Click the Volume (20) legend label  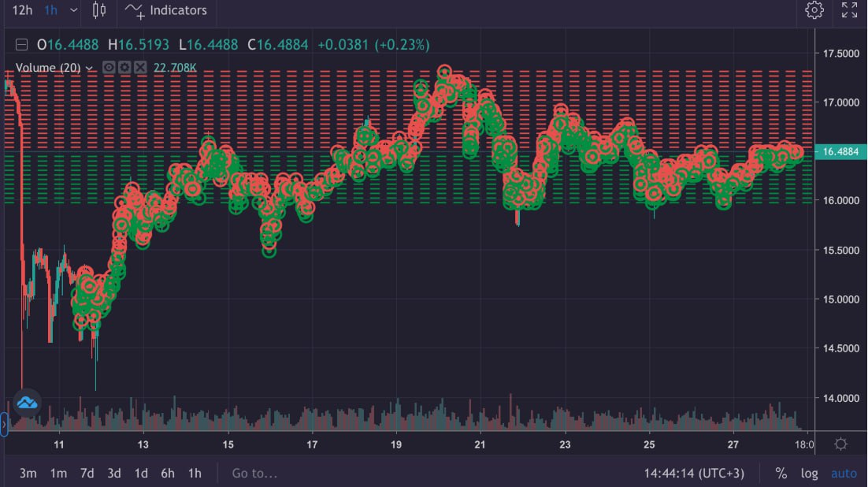point(48,68)
